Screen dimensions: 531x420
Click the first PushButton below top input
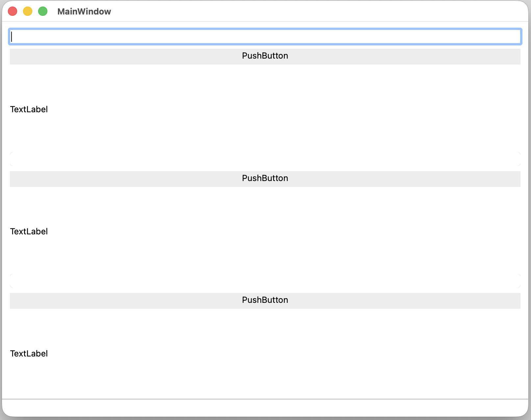point(265,56)
